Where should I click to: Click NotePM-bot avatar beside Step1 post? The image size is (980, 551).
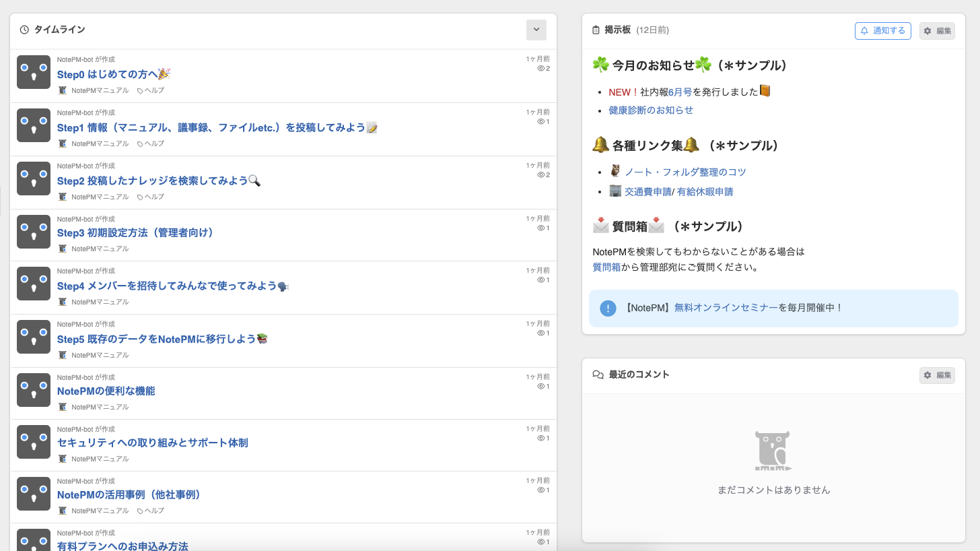coord(34,125)
